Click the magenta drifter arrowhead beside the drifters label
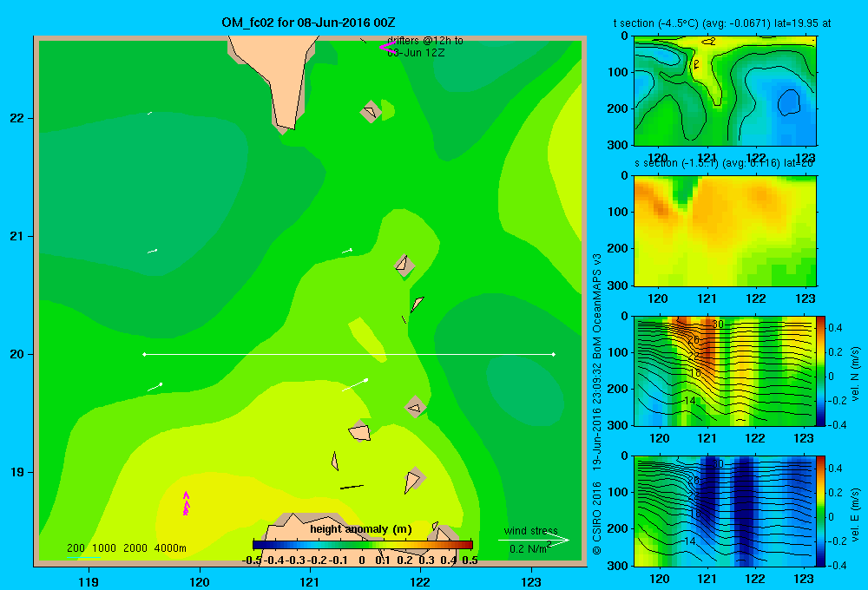 click(387, 47)
